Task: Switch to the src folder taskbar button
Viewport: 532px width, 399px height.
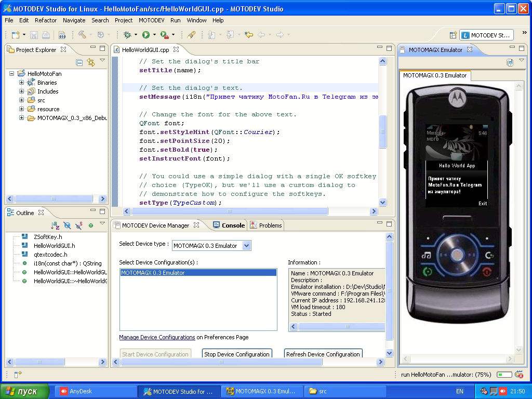Action: tap(345, 391)
